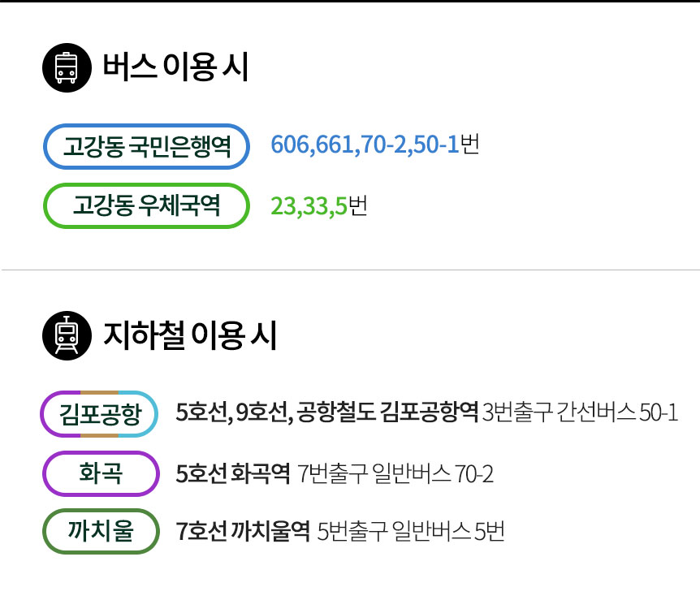The image size is (700, 613).
Task: Click the gray horizontal divider line
Action: pos(350,270)
